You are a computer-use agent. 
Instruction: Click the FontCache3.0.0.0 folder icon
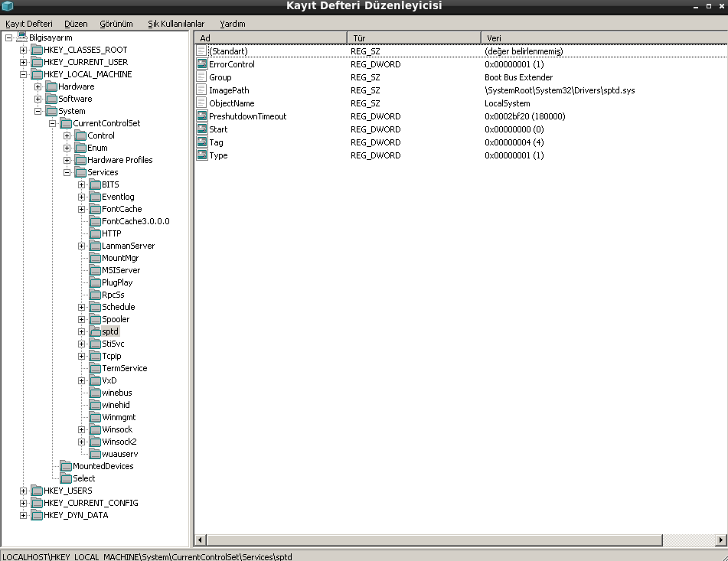point(95,221)
